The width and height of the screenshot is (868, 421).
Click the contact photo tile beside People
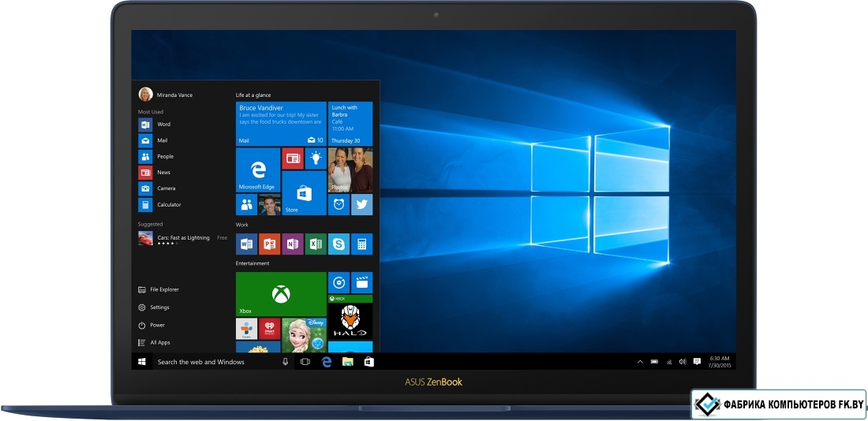(270, 205)
